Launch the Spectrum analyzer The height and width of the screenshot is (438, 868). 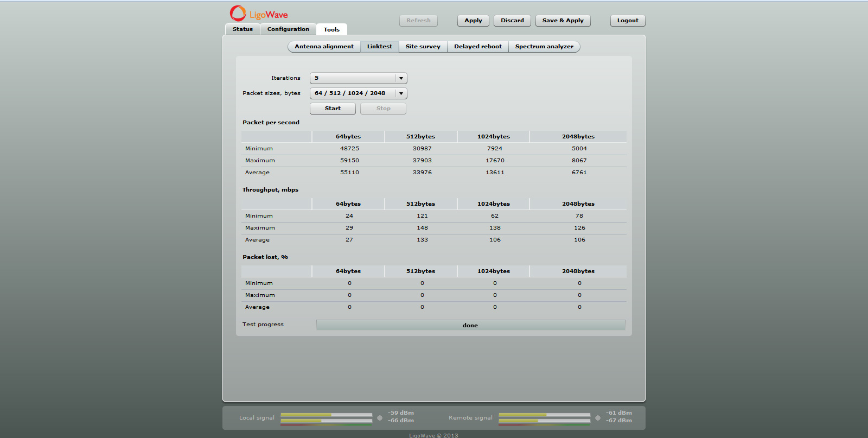pyautogui.click(x=544, y=47)
